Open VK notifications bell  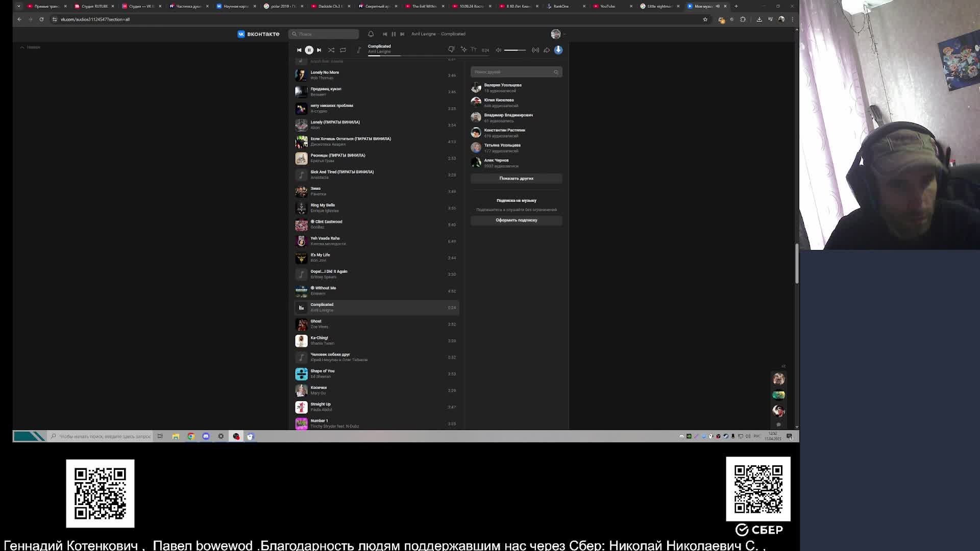click(x=371, y=34)
